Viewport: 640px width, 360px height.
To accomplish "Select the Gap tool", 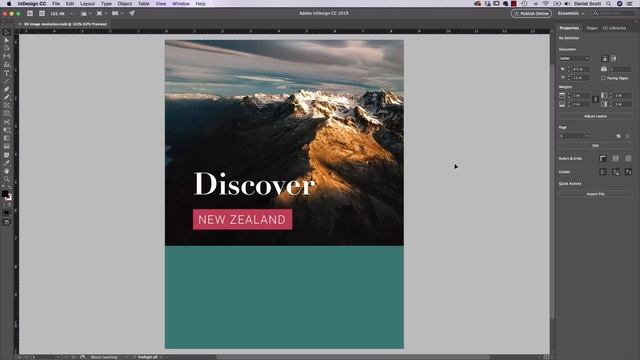I will coord(7,56).
